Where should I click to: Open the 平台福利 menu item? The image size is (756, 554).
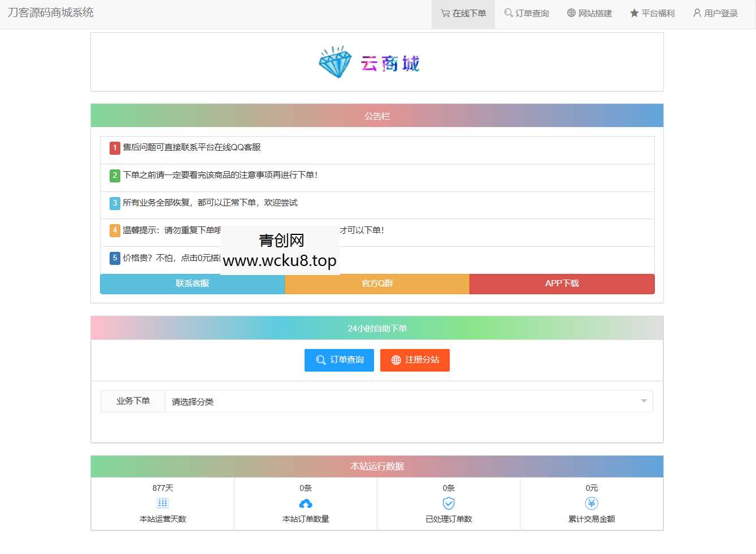[x=653, y=13]
